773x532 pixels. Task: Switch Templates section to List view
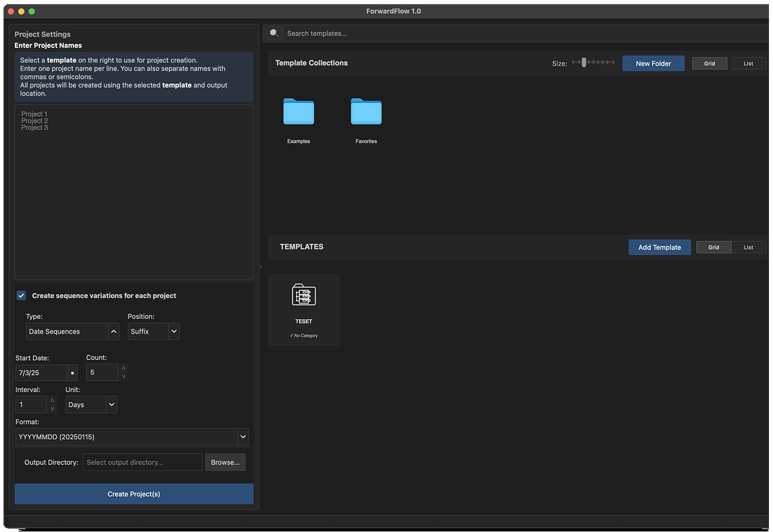pyautogui.click(x=748, y=247)
